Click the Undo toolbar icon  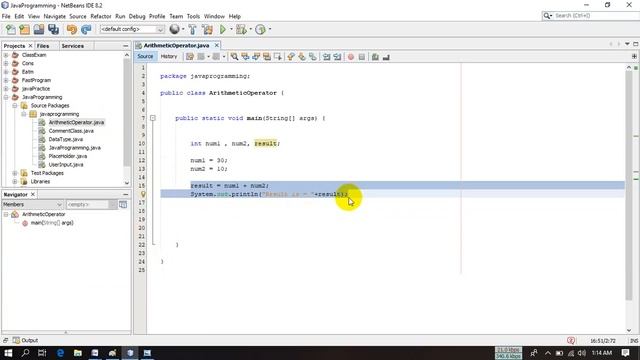click(x=72, y=29)
